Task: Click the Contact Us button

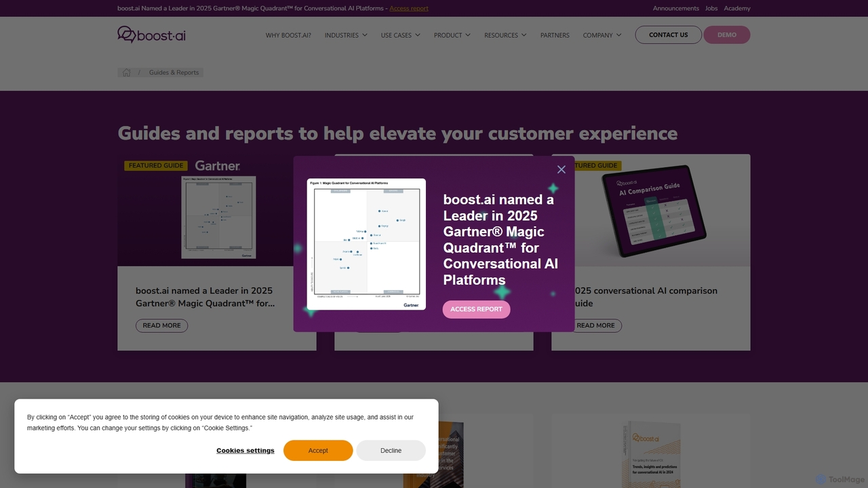Action: click(668, 35)
